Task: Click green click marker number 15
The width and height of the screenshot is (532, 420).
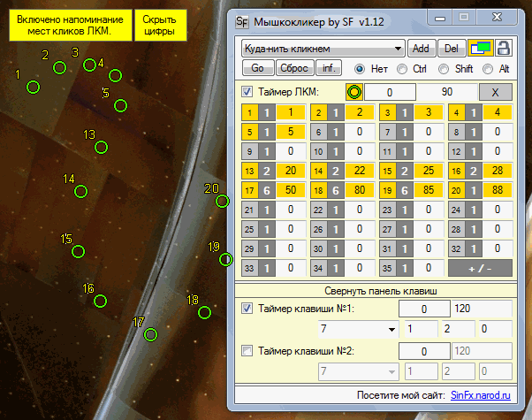Action: pyautogui.click(x=78, y=252)
